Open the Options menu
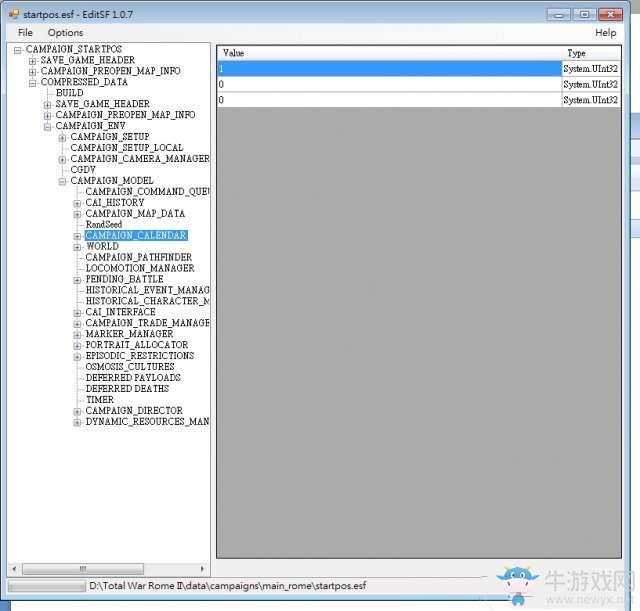 (65, 33)
